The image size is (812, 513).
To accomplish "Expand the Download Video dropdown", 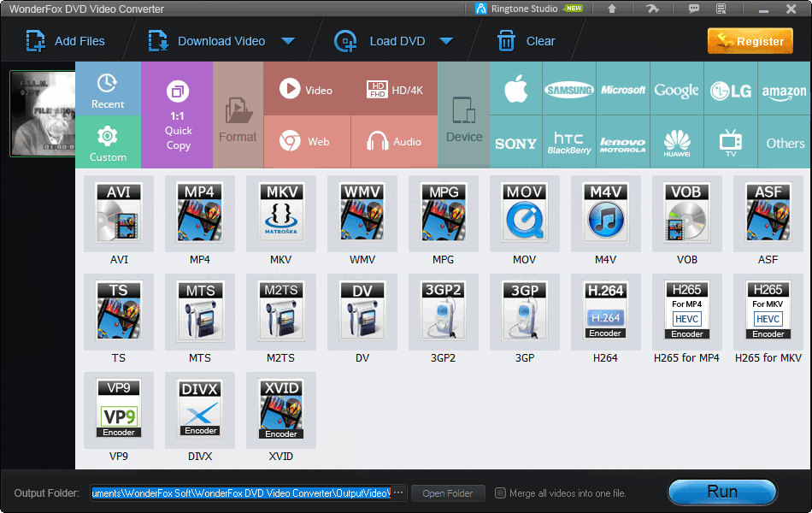I will 289,40.
